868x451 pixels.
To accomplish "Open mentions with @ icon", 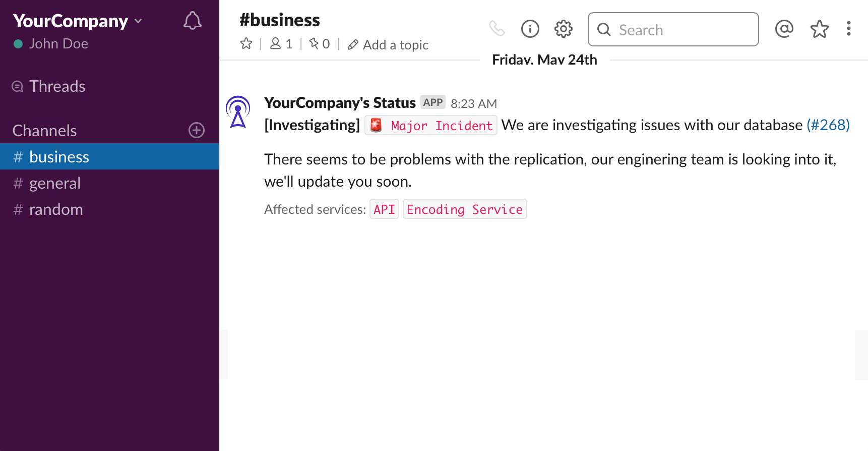I will point(784,29).
